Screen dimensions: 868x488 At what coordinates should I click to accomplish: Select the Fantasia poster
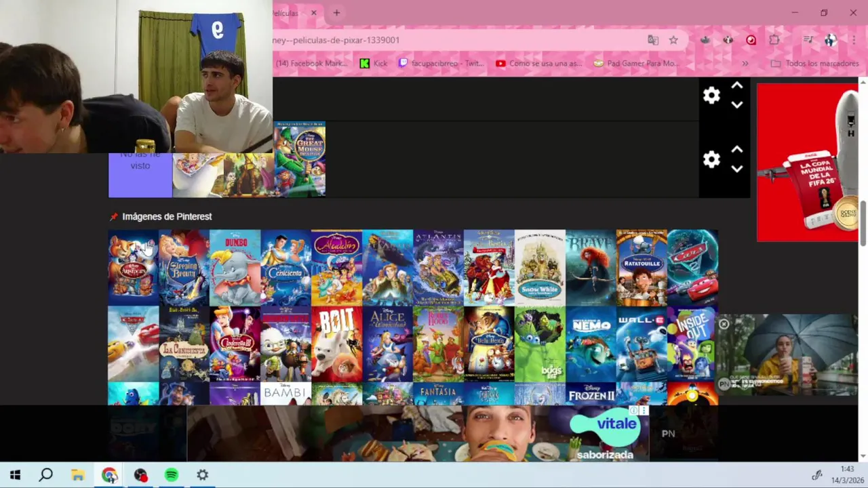(438, 394)
